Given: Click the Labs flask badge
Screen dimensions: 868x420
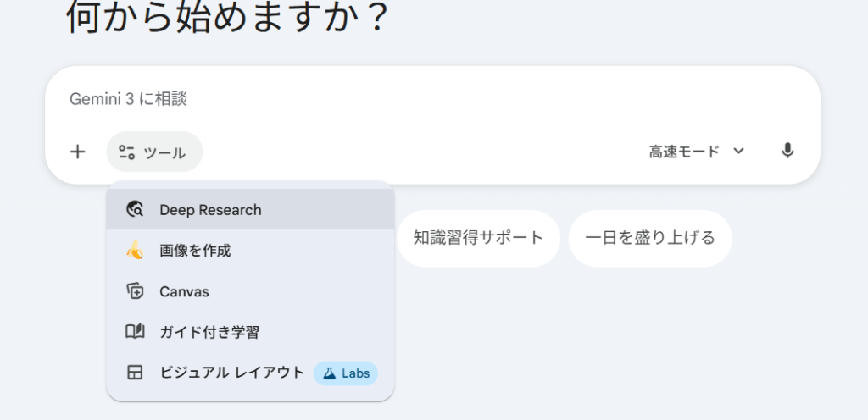Looking at the screenshot, I should point(346,373).
